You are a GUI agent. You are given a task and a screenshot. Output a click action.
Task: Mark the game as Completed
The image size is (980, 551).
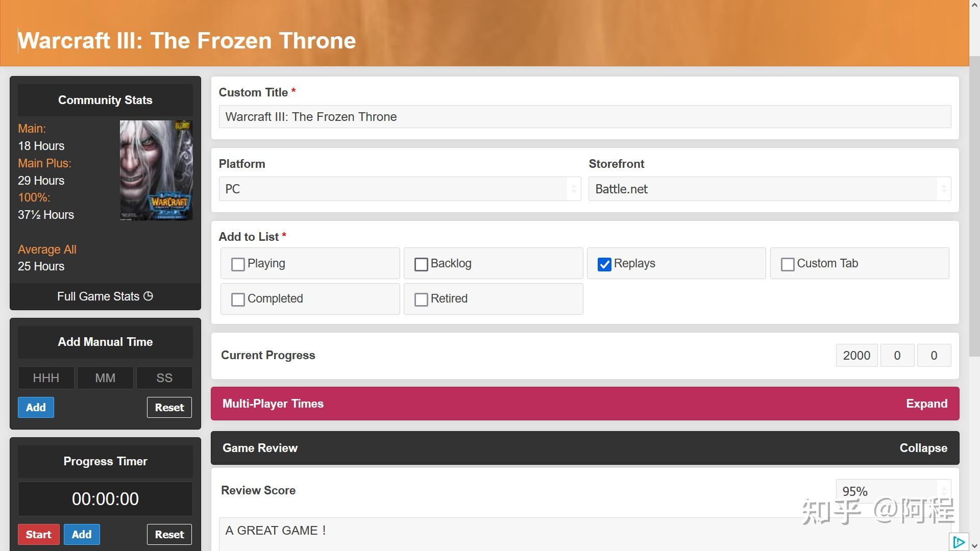pos(238,299)
